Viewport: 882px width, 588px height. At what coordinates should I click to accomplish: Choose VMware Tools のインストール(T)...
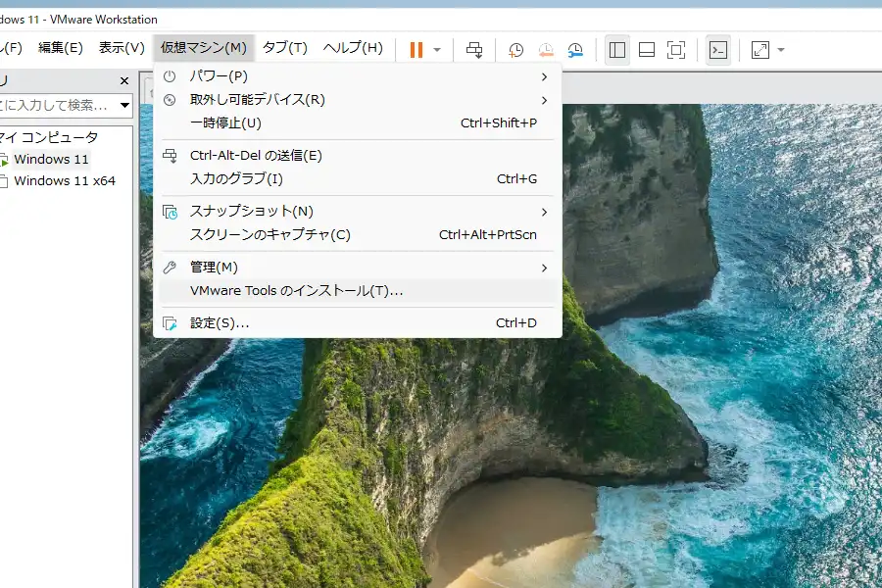click(x=357, y=290)
